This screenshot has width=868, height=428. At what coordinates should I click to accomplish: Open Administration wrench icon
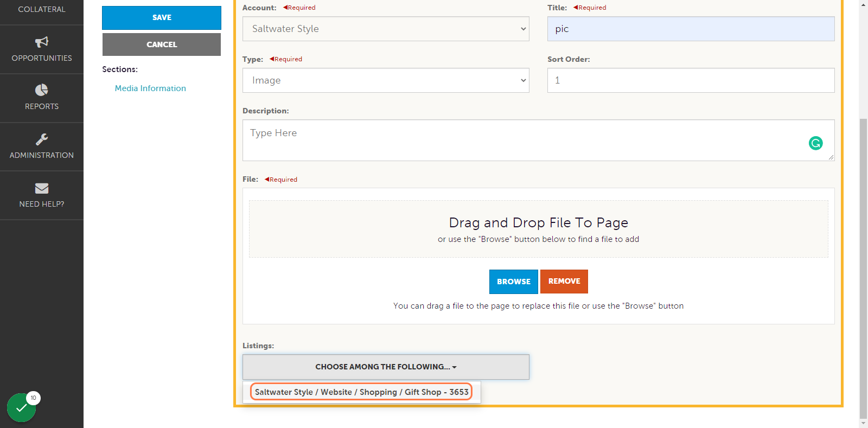(x=42, y=139)
